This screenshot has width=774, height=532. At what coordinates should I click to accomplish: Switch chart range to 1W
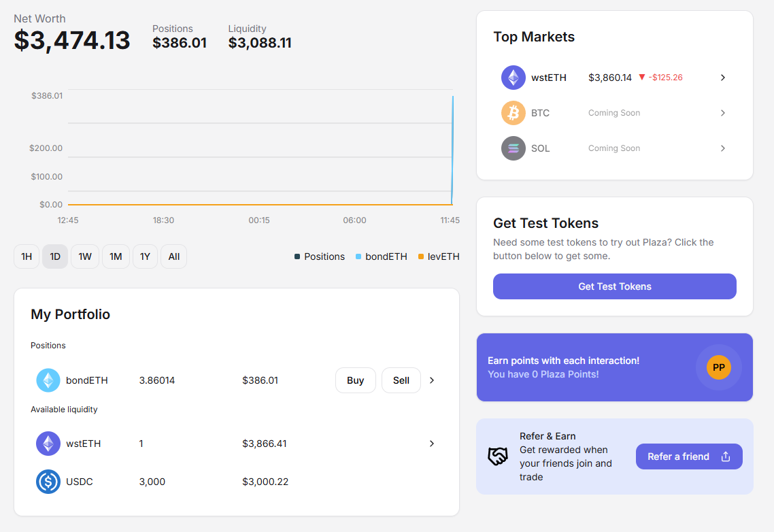pyautogui.click(x=85, y=256)
